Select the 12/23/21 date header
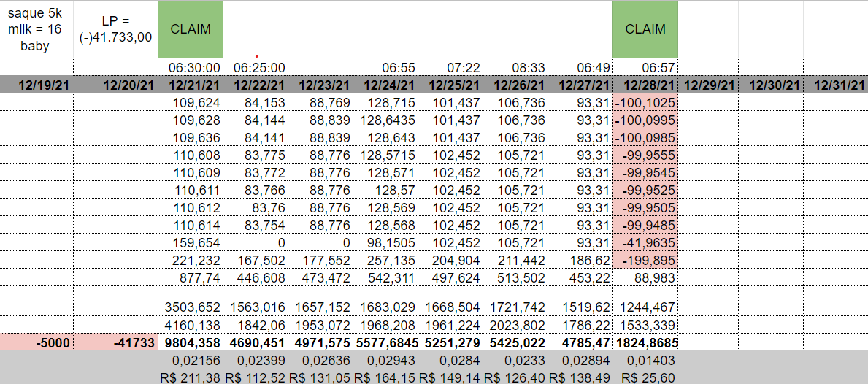The height and width of the screenshot is (384, 868). tap(320, 85)
